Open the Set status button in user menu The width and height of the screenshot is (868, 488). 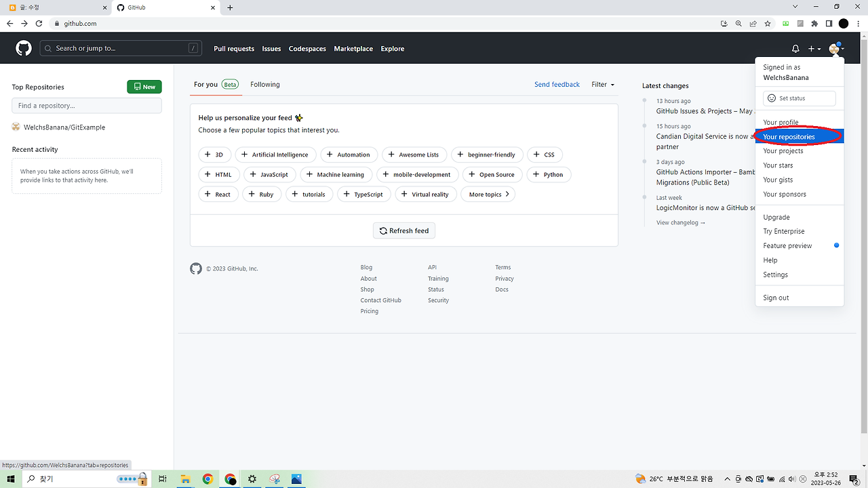tap(800, 98)
